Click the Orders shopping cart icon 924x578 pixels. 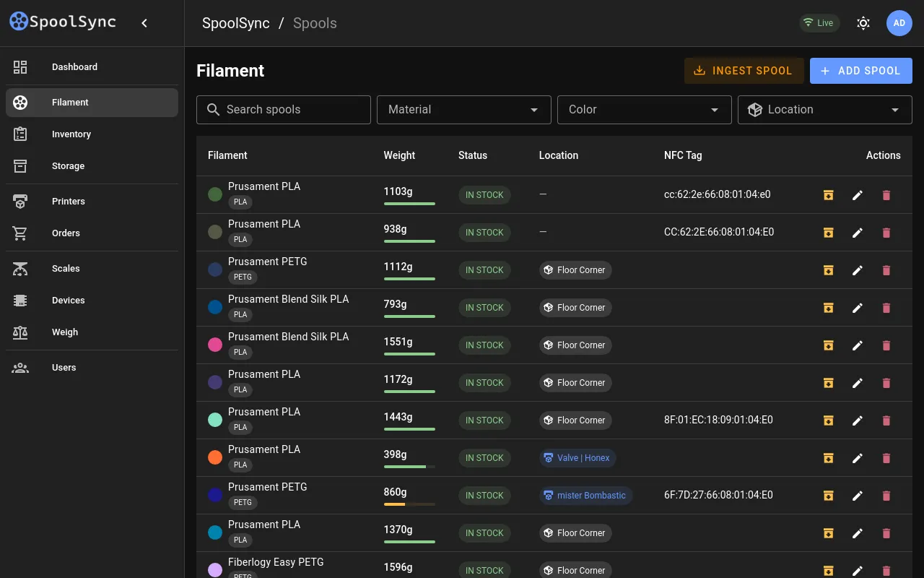point(20,233)
